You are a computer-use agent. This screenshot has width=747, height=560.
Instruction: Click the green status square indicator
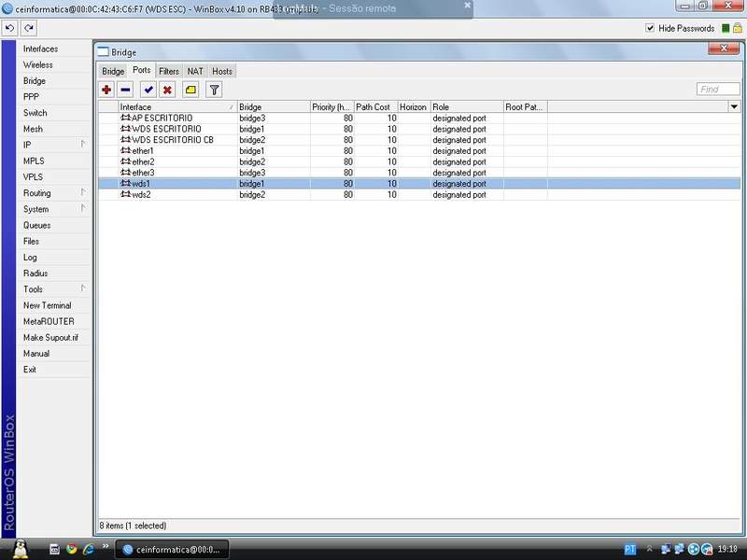(726, 29)
